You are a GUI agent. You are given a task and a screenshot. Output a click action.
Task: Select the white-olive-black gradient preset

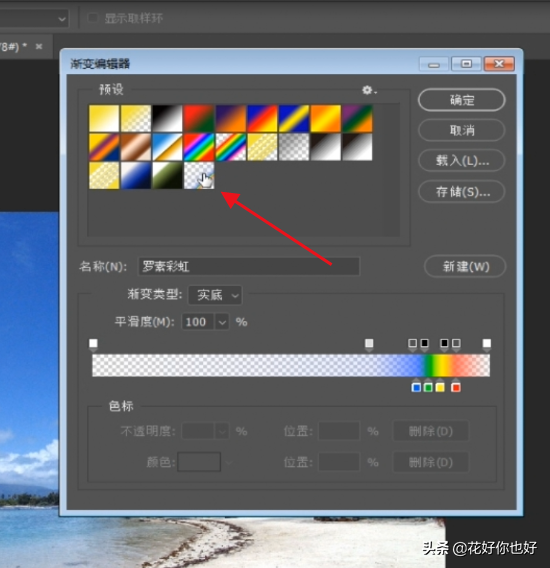pyautogui.click(x=167, y=175)
